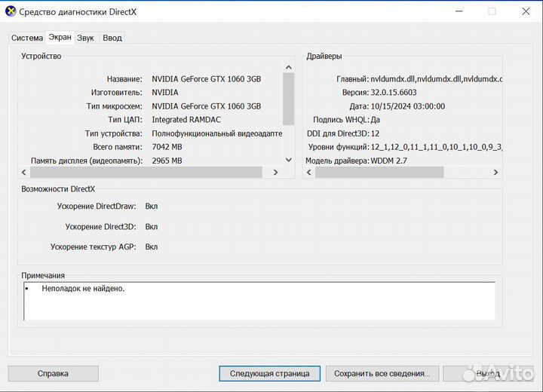
Task: Click the left arrow of the Драйверы horizontal scrollbar
Action: point(309,173)
